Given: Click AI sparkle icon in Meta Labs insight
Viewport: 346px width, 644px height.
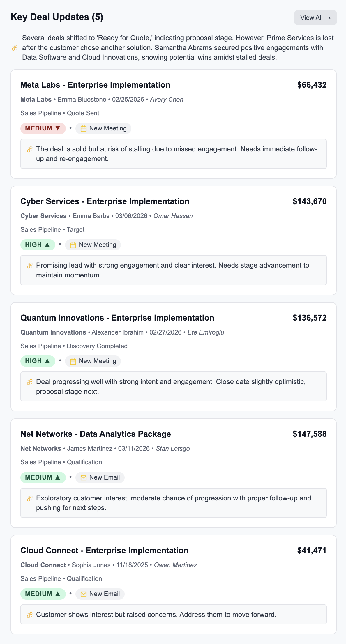Looking at the screenshot, I should click(x=30, y=149).
